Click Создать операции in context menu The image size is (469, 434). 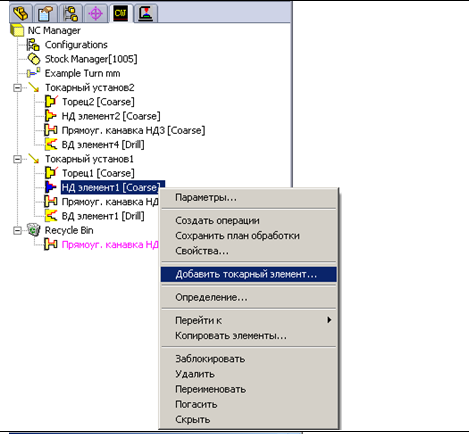point(217,220)
